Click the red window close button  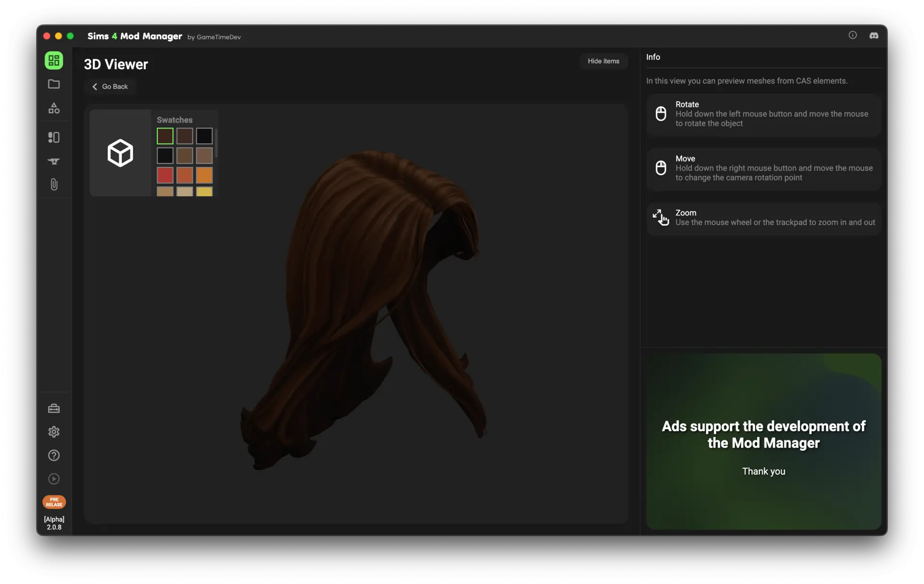(x=47, y=36)
